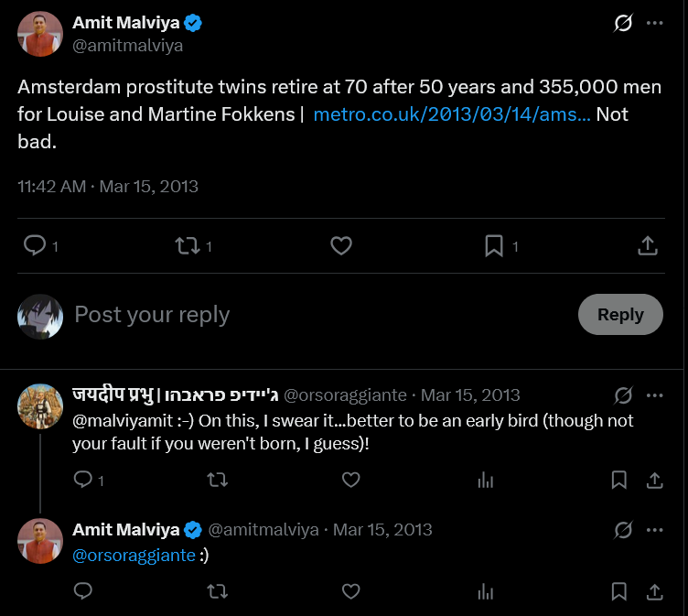The image size is (688, 616).
Task: Open more options on Amit Malviya's smiley reply
Action: click(655, 530)
